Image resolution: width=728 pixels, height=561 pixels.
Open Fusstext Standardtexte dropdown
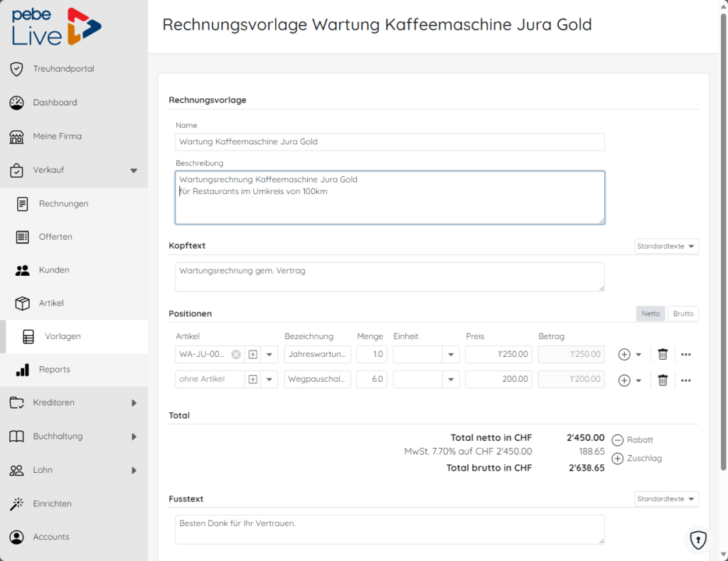[665, 498]
